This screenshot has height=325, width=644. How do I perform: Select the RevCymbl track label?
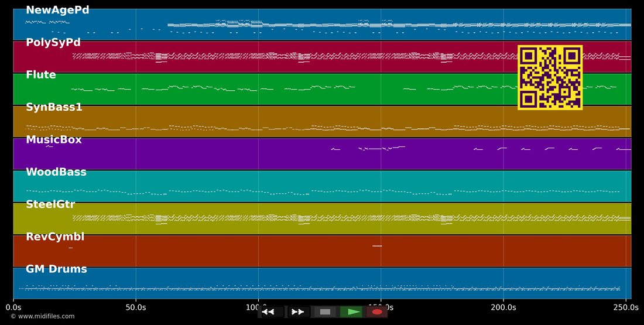coord(55,237)
